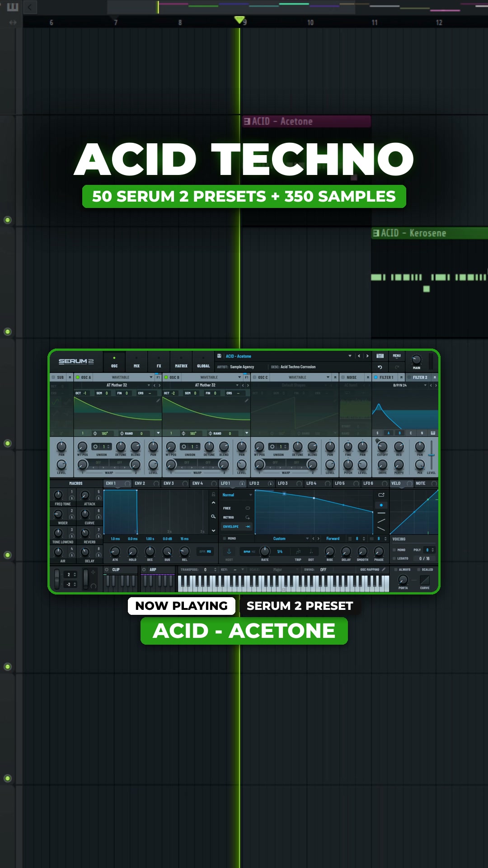Toggle OSC B enable checkbox
Viewport: 488px width, 868px height.
click(x=166, y=377)
